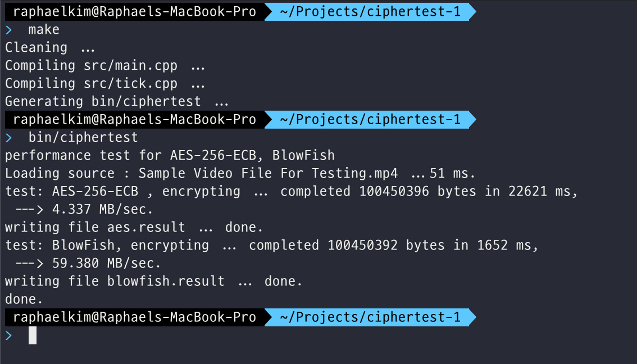Click the middle raphaelkim@Raphaels-MacBook-Pro host label

[134, 119]
